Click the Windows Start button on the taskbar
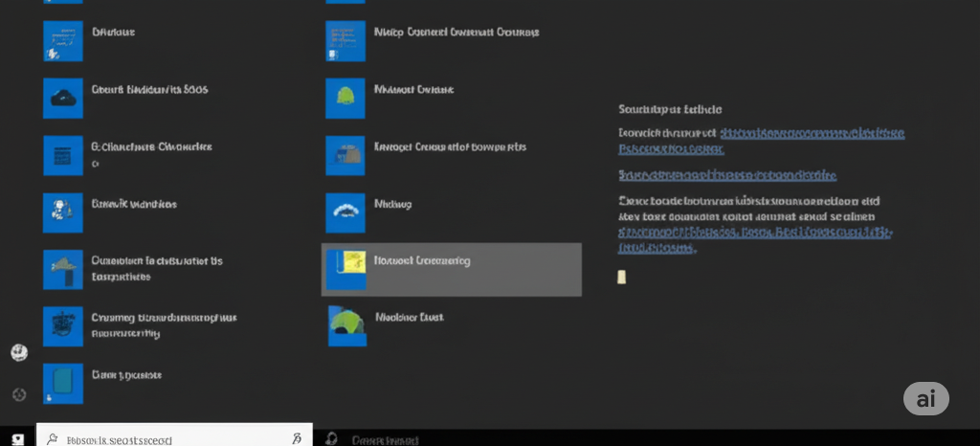The height and width of the screenshot is (446, 980). 18,439
